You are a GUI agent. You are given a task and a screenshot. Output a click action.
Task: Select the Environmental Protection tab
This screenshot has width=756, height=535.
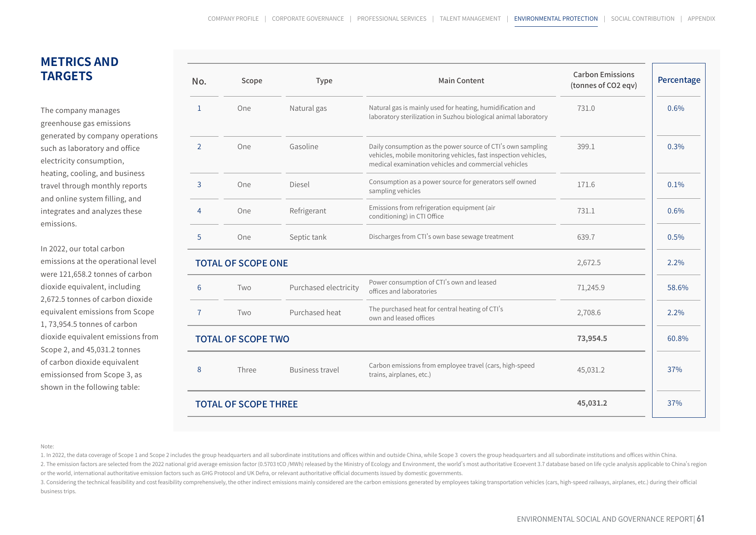coord(556,19)
